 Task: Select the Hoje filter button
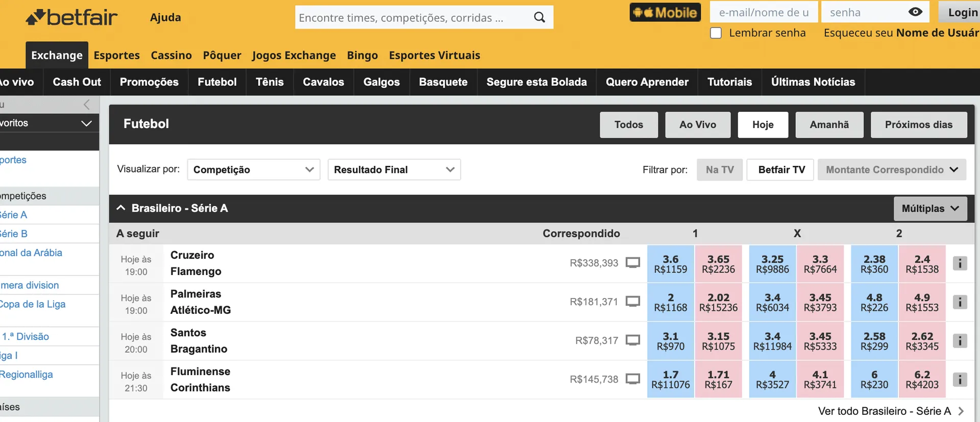[x=763, y=125]
